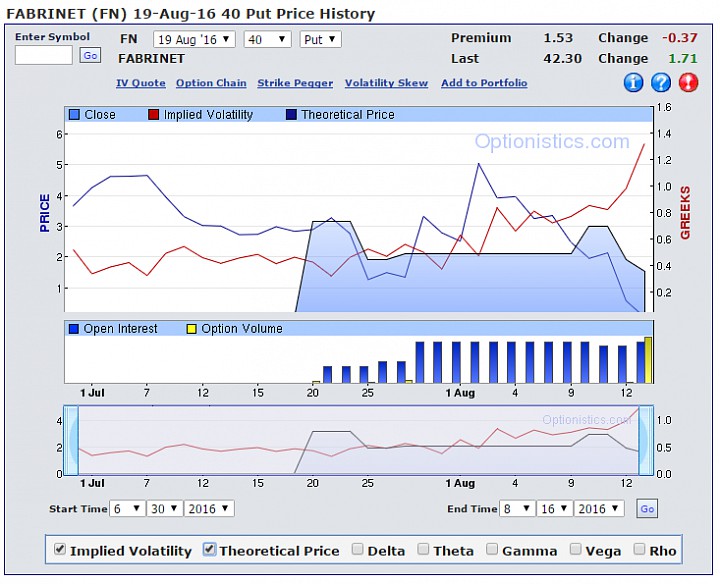Open the blue question mark help icon
The height and width of the screenshot is (584, 720).
coord(661,83)
